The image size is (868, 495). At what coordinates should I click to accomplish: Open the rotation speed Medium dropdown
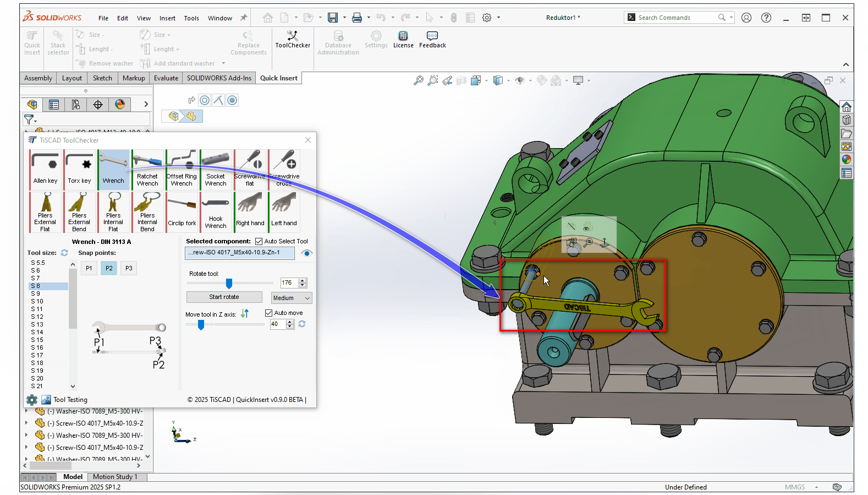(292, 298)
